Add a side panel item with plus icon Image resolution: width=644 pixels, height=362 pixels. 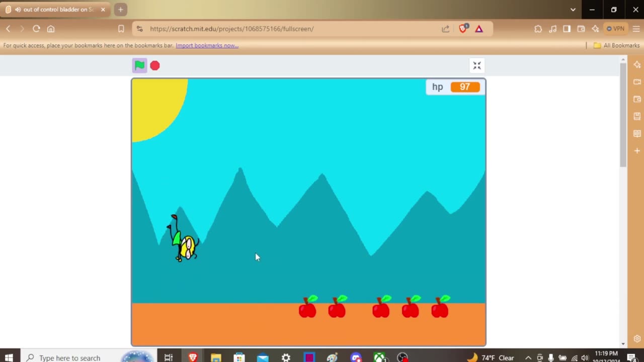637,151
